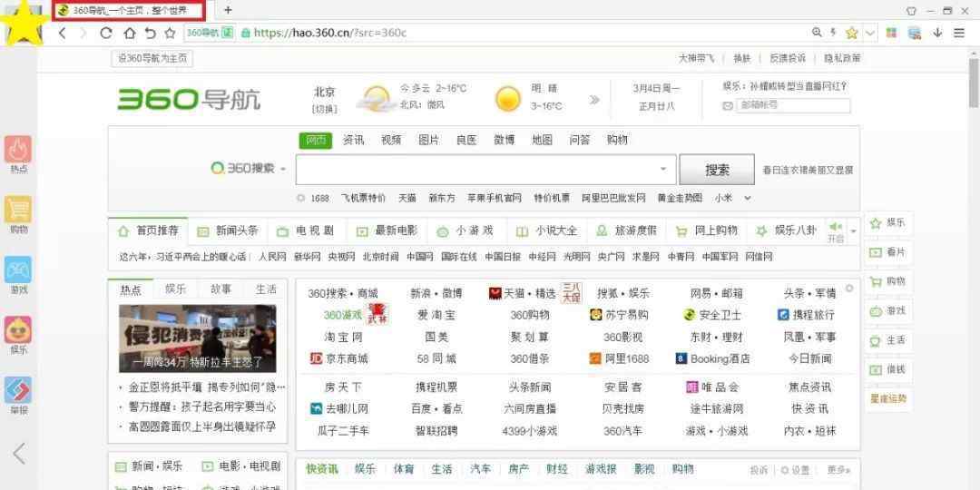The height and width of the screenshot is (490, 980).
Task: Expand more hot keywords after 小米
Action: [x=747, y=198]
